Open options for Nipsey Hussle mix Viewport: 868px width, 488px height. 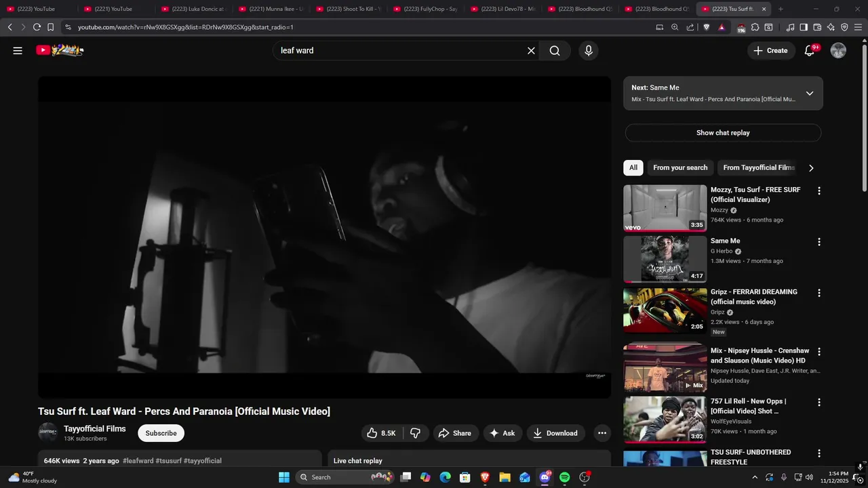(818, 352)
